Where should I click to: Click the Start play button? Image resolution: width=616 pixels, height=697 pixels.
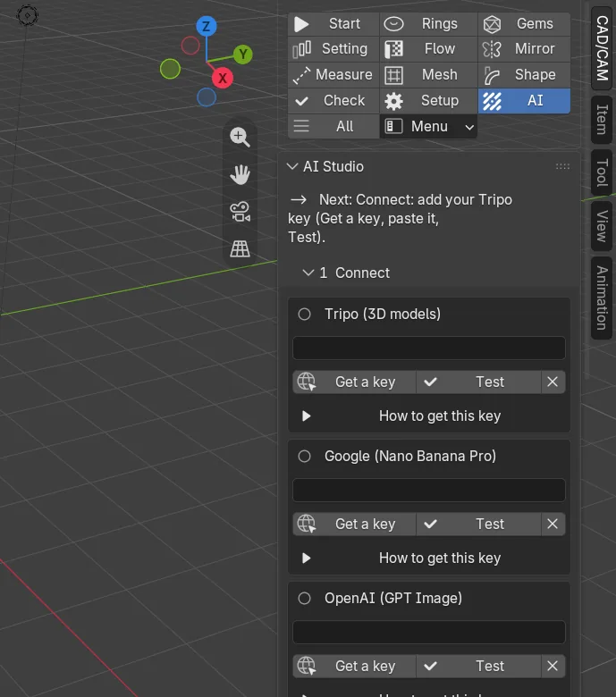333,24
